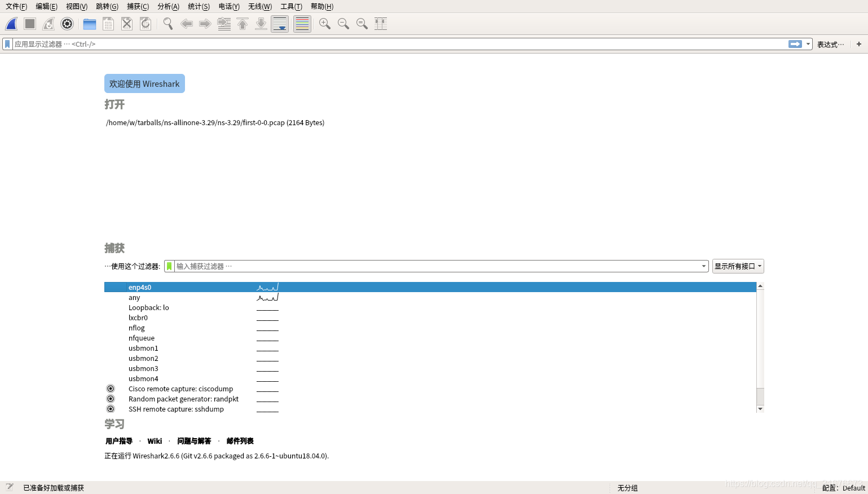Reset text to normal size
868x494 pixels.
pyautogui.click(x=362, y=24)
